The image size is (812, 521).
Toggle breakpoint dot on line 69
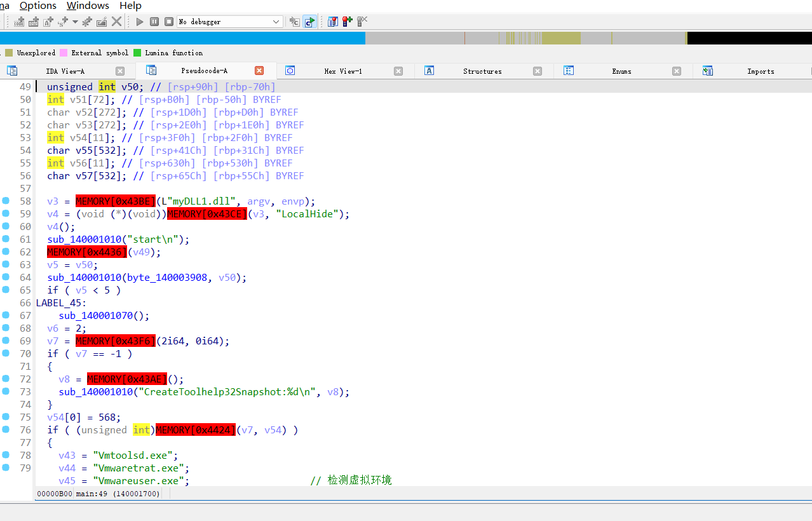[x=6, y=341]
